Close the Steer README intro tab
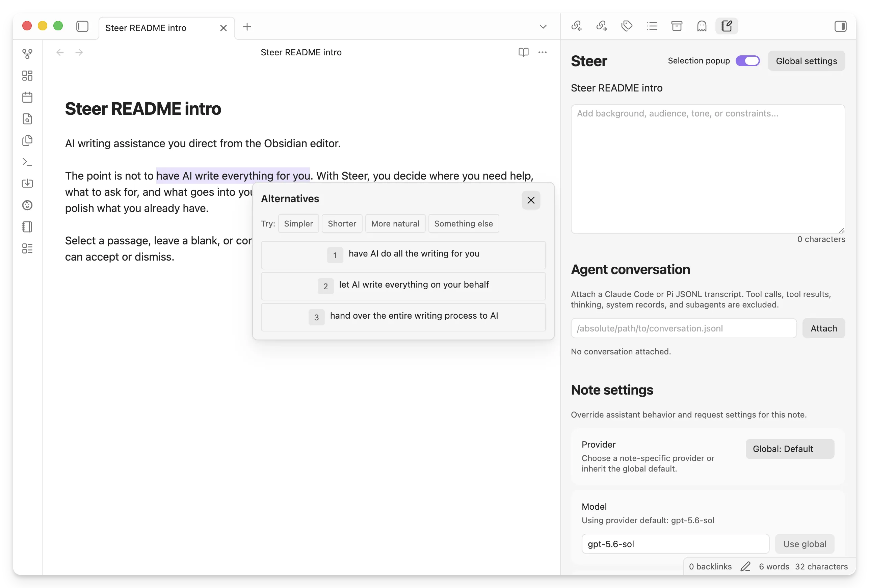The image size is (869, 588). coord(223,28)
